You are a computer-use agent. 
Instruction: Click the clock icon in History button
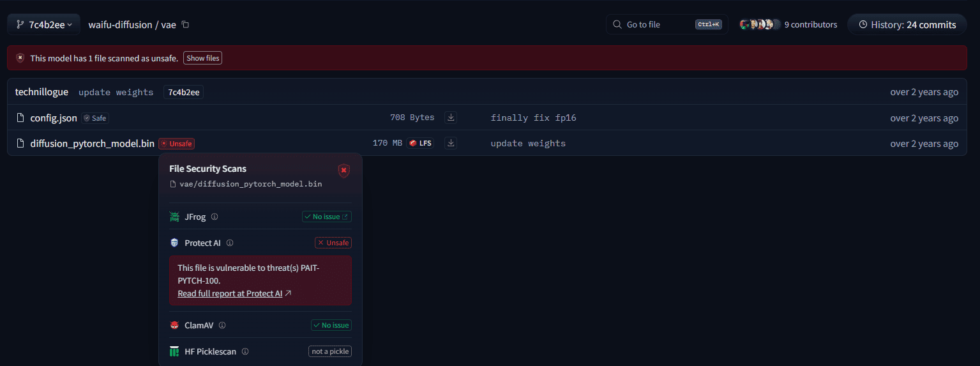(x=863, y=25)
